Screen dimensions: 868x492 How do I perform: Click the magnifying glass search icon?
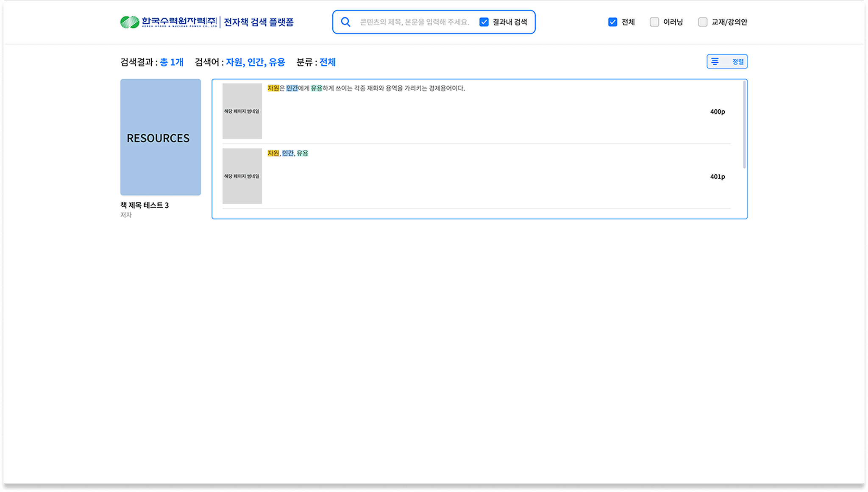[x=346, y=22]
